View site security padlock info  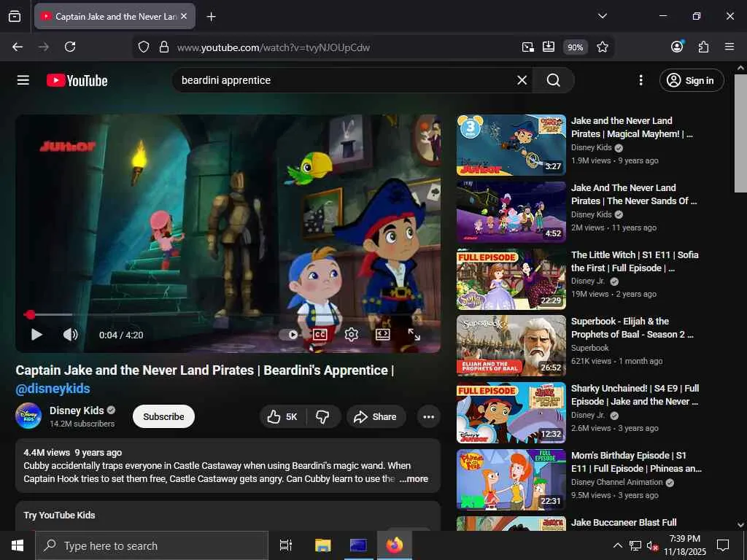coord(164,47)
